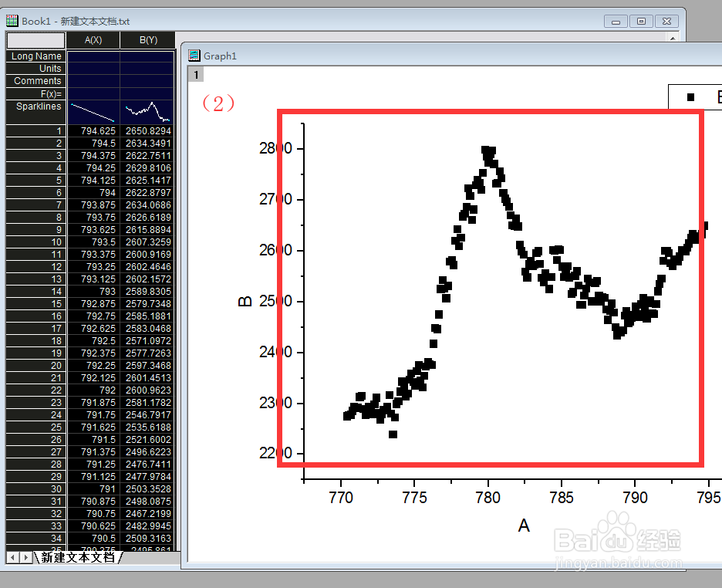Image resolution: width=722 pixels, height=588 pixels.
Task: Click the legend symbol in Graph1
Action: click(x=690, y=97)
